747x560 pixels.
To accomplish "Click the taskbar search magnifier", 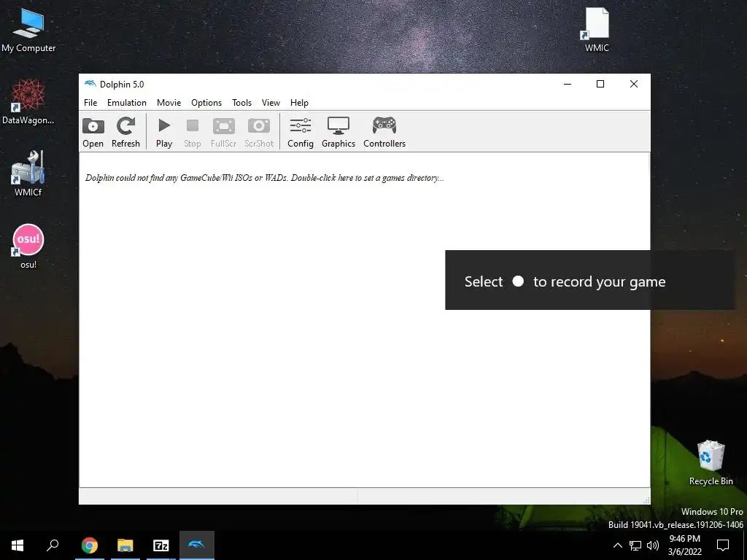I will click(x=53, y=545).
